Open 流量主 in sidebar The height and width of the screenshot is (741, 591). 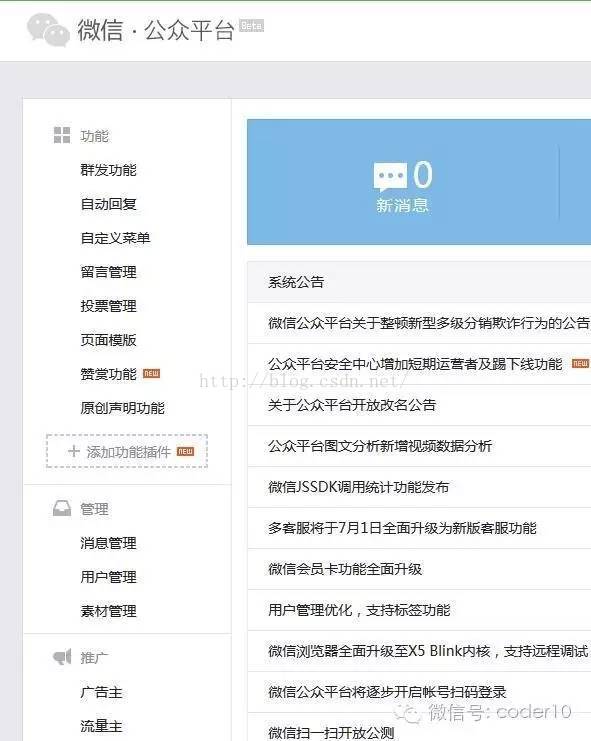pos(102,725)
